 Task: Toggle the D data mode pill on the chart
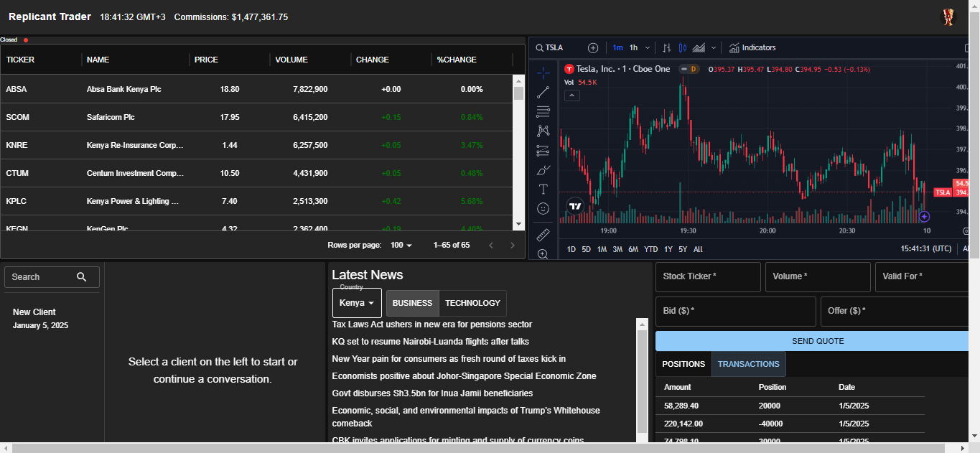point(690,69)
